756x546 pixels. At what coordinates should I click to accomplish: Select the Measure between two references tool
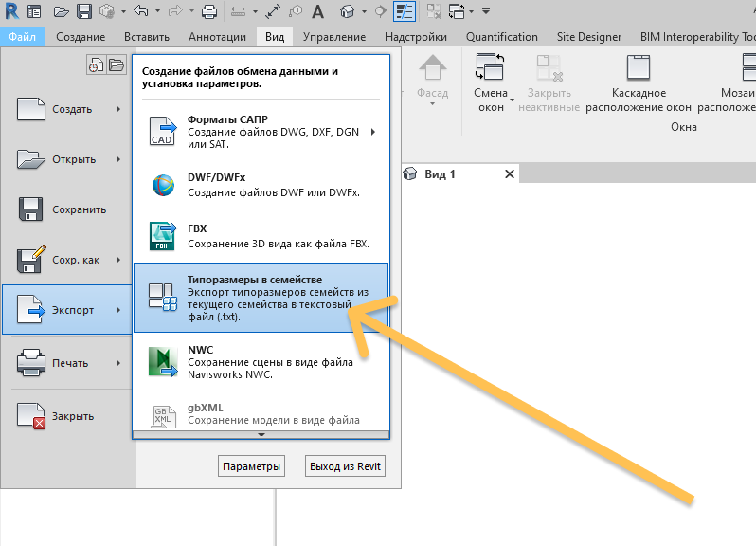pos(238,11)
